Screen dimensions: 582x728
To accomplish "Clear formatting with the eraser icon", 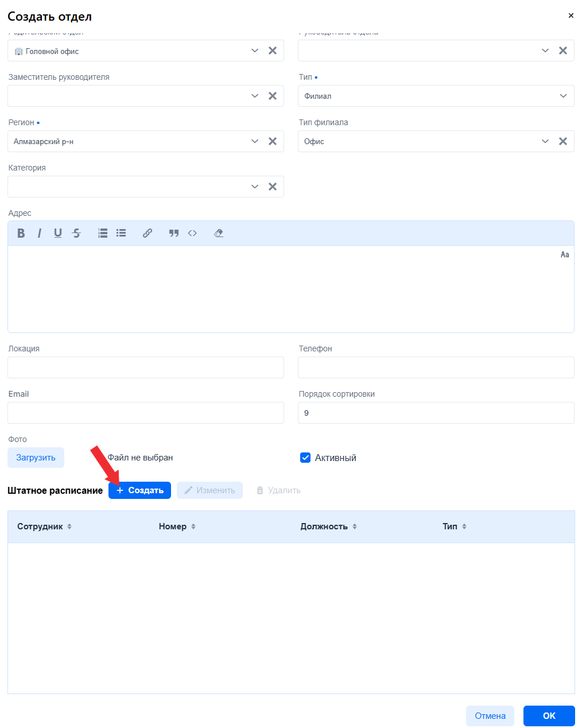I will click(x=219, y=233).
